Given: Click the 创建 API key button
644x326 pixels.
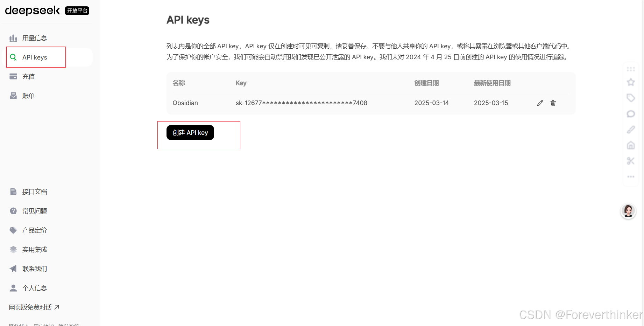Looking at the screenshot, I should (190, 133).
